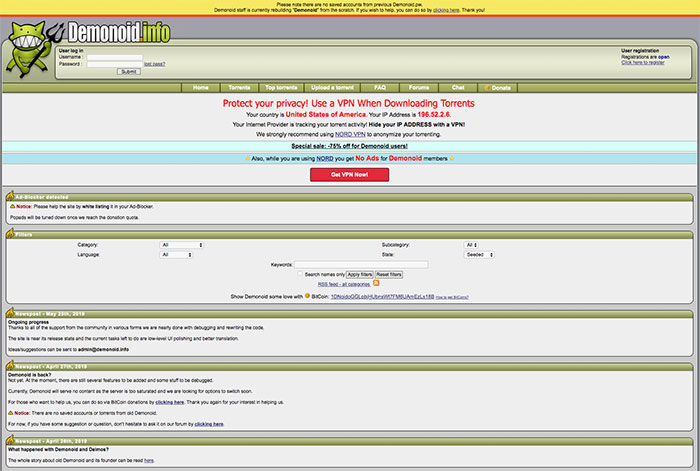Click 'Ongoing progress' newspost title

click(x=29, y=322)
